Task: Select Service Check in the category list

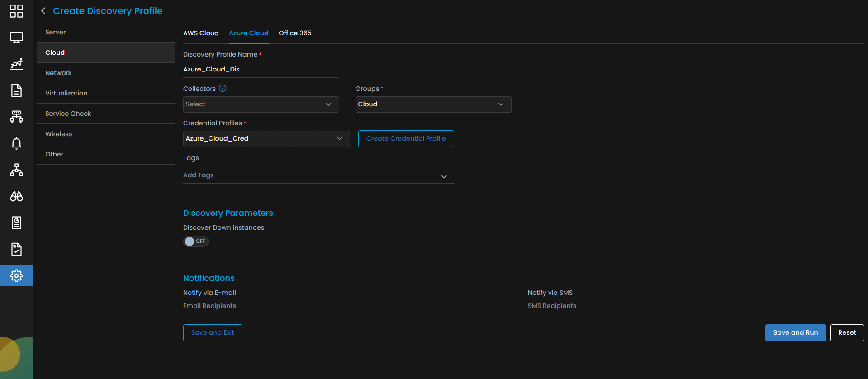Action: click(106, 114)
